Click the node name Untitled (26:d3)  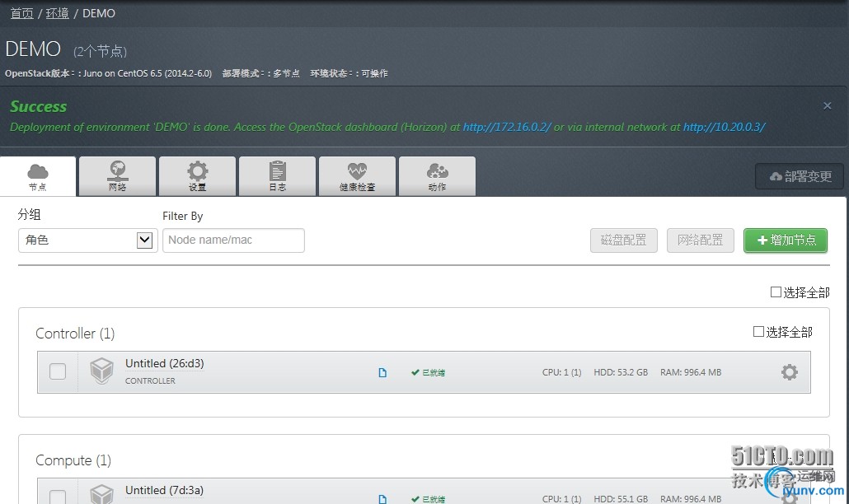165,363
